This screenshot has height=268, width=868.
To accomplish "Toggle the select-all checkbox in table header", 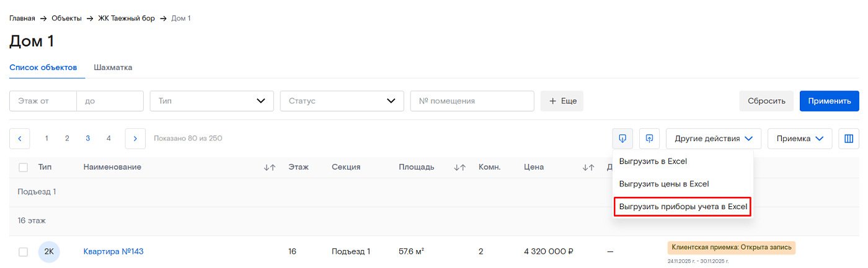I will [24, 167].
